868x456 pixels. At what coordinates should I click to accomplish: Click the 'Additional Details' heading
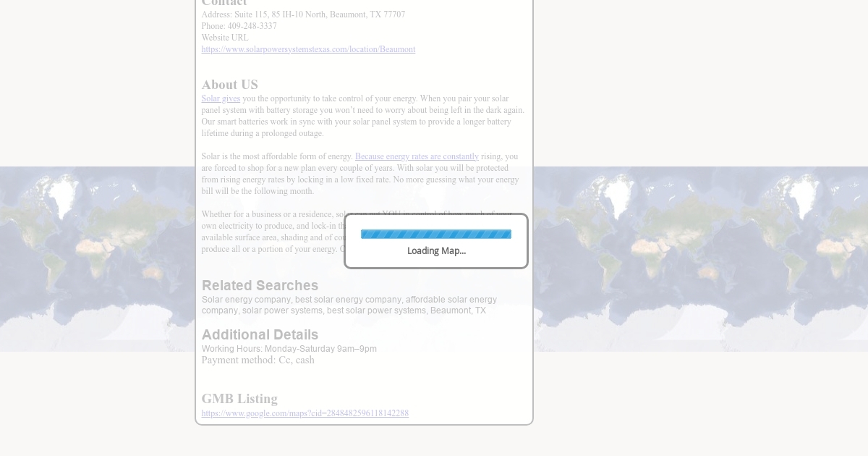(x=260, y=334)
